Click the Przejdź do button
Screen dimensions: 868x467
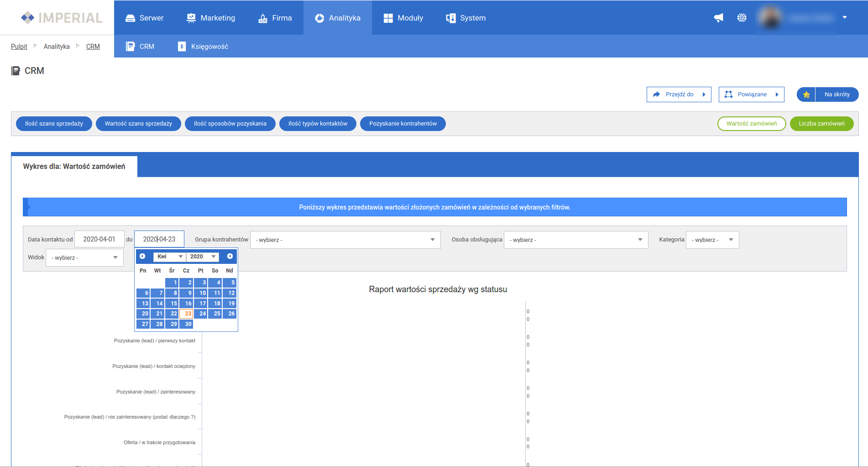(679, 94)
